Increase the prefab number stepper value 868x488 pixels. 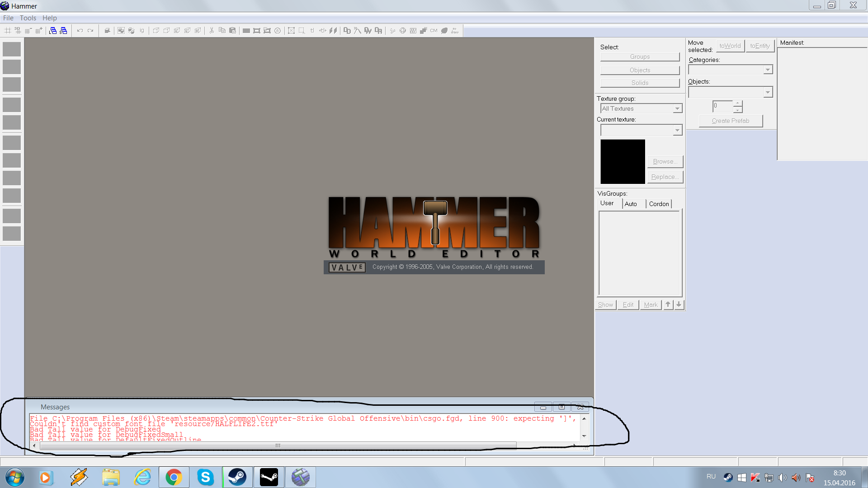737,103
